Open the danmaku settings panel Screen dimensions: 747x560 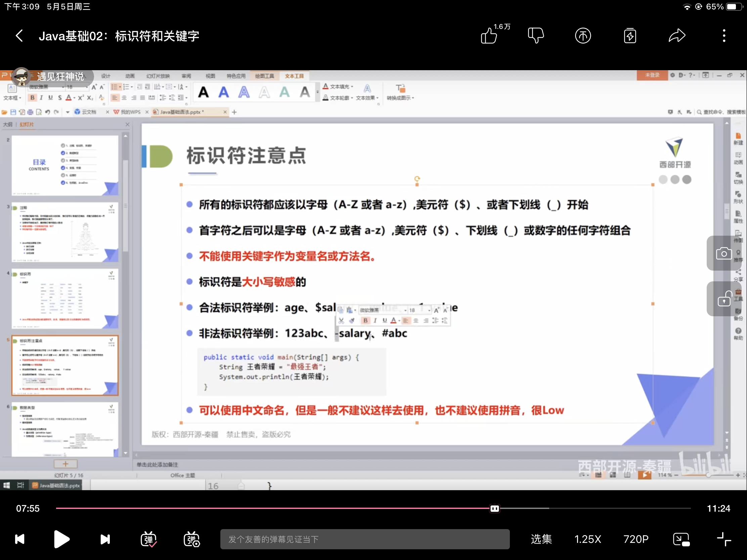[192, 539]
